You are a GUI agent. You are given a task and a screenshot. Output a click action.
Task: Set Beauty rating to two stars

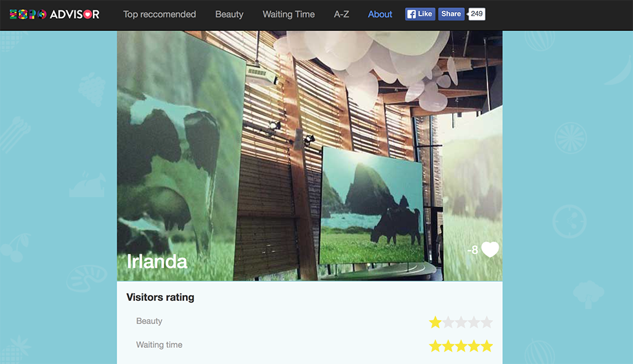tap(448, 322)
